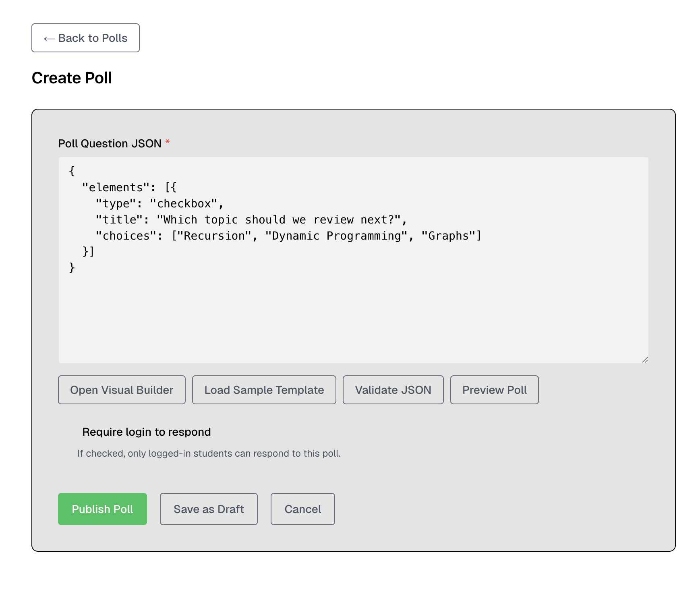Click the title line of the JSON
This screenshot has width=700, height=596.
[250, 219]
